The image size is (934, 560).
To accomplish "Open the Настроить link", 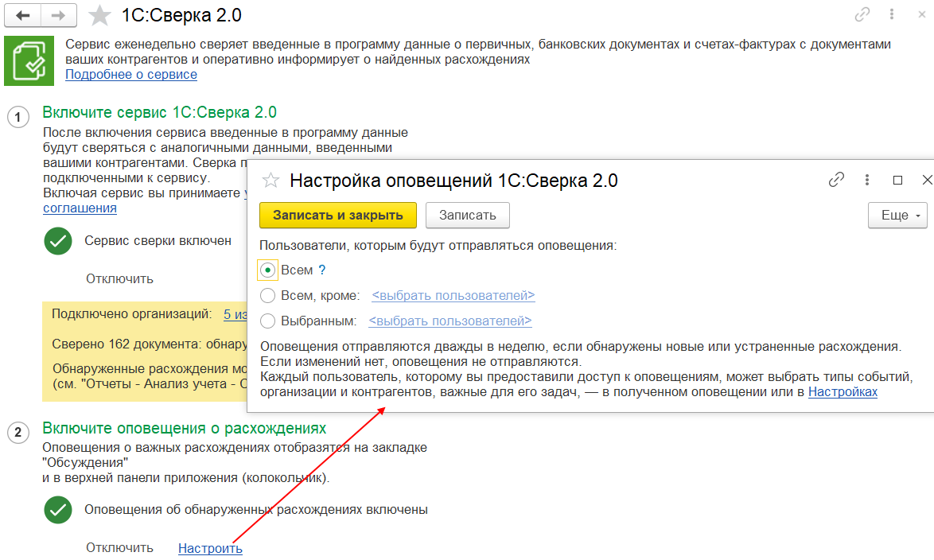I will (210, 548).
